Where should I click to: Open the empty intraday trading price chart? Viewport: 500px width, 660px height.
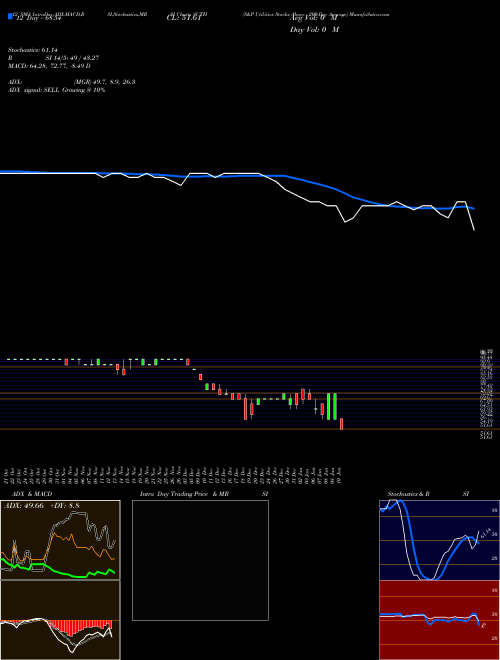coord(200,560)
